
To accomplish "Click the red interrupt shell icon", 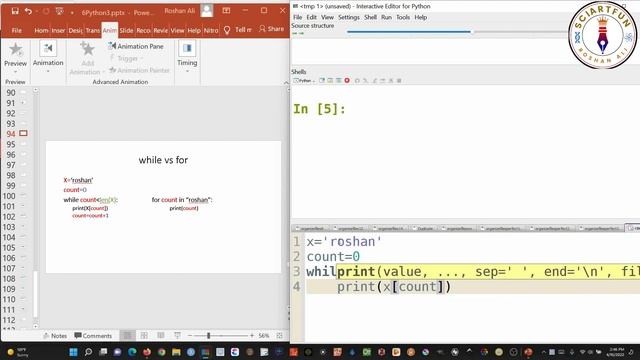I will (x=347, y=81).
